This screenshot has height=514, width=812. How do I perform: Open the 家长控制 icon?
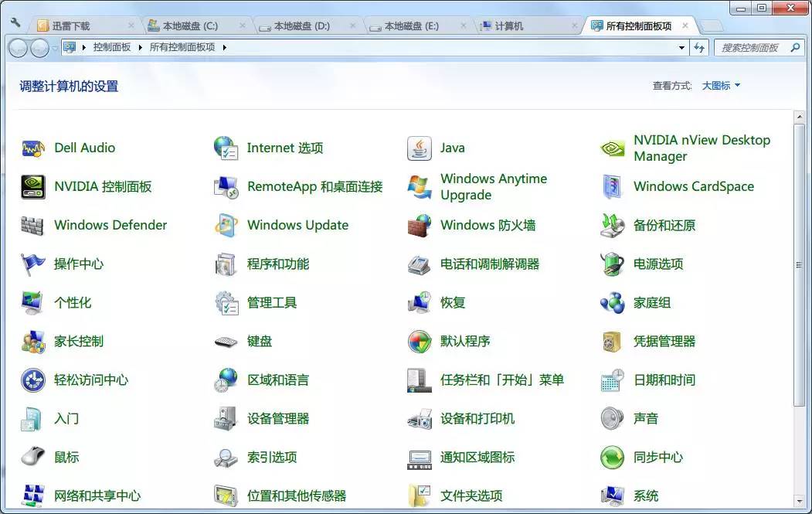(x=33, y=342)
